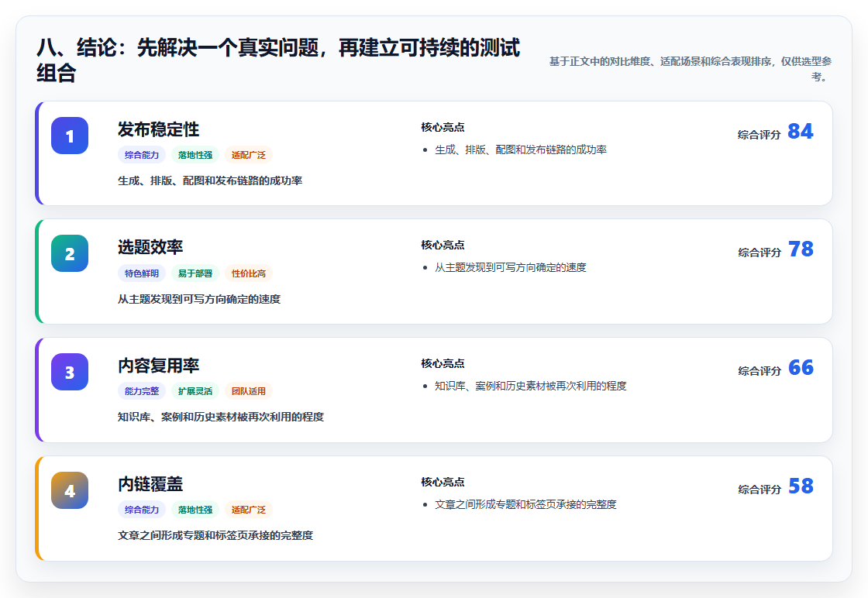Click 核心亮点 heading in 选题效率 card
Screen dimensions: 868x598
tap(443, 245)
